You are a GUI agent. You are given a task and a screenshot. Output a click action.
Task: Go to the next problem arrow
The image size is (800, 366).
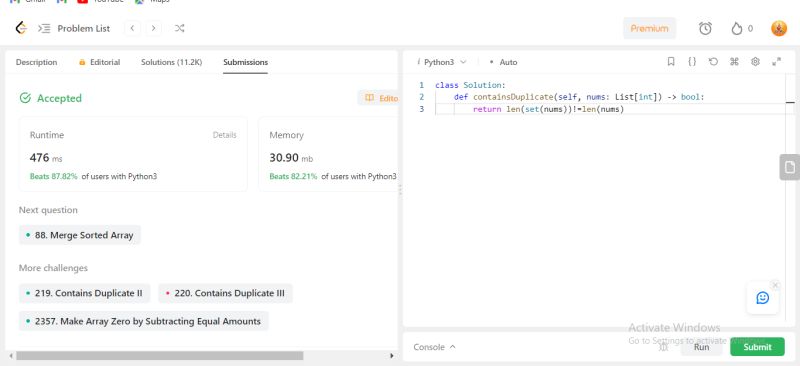click(154, 28)
